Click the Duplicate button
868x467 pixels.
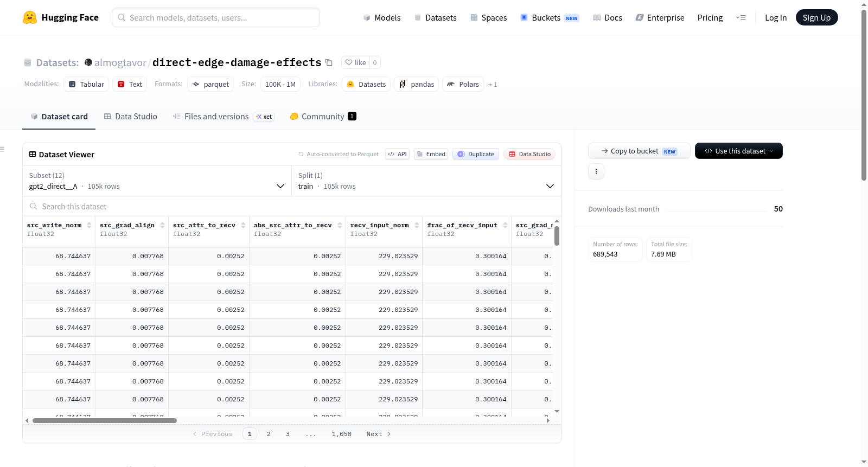pos(476,154)
